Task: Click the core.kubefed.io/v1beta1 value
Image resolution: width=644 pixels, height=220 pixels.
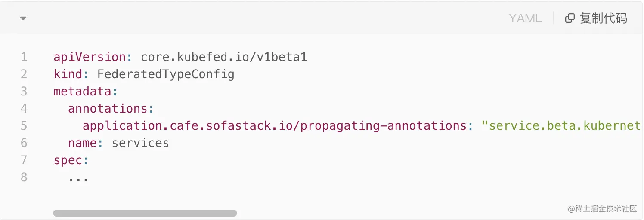Action: pyautogui.click(x=224, y=57)
